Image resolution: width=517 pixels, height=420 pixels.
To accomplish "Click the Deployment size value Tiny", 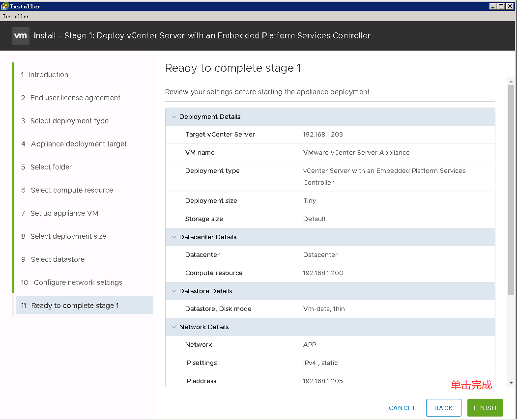I will 310,201.
